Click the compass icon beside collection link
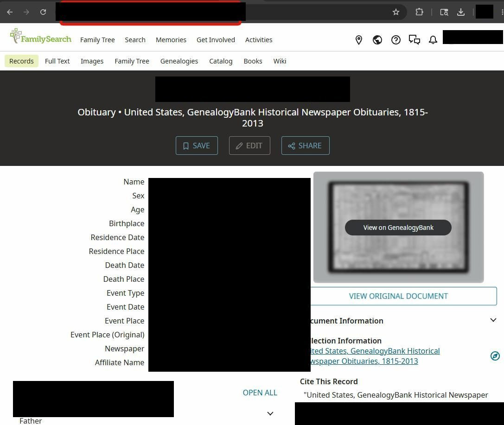504x425 pixels. [495, 356]
